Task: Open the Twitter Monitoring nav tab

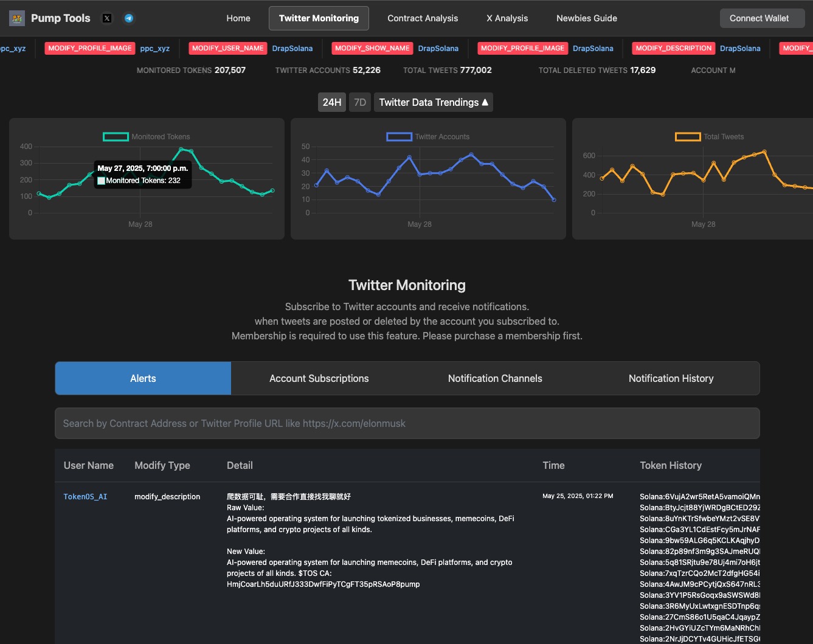Action: [x=319, y=18]
